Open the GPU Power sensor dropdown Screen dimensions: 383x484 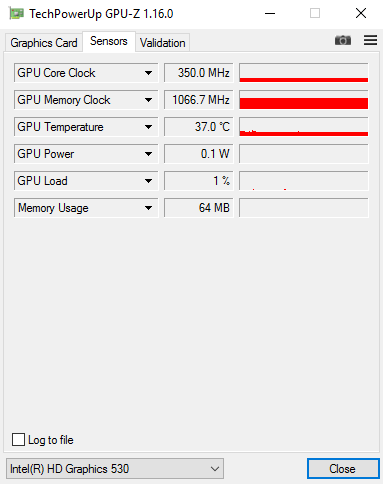point(86,154)
